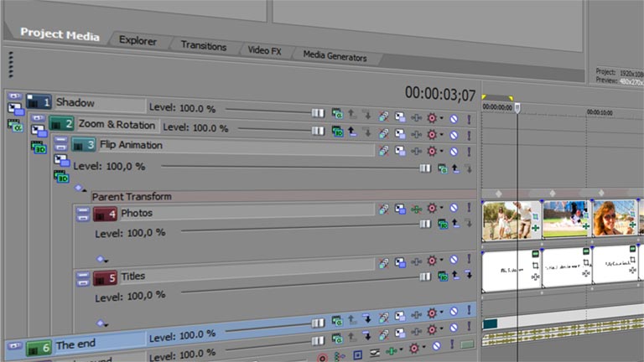644x362 pixels.
Task: Click Photos track level slider handle
Action: click(x=425, y=224)
